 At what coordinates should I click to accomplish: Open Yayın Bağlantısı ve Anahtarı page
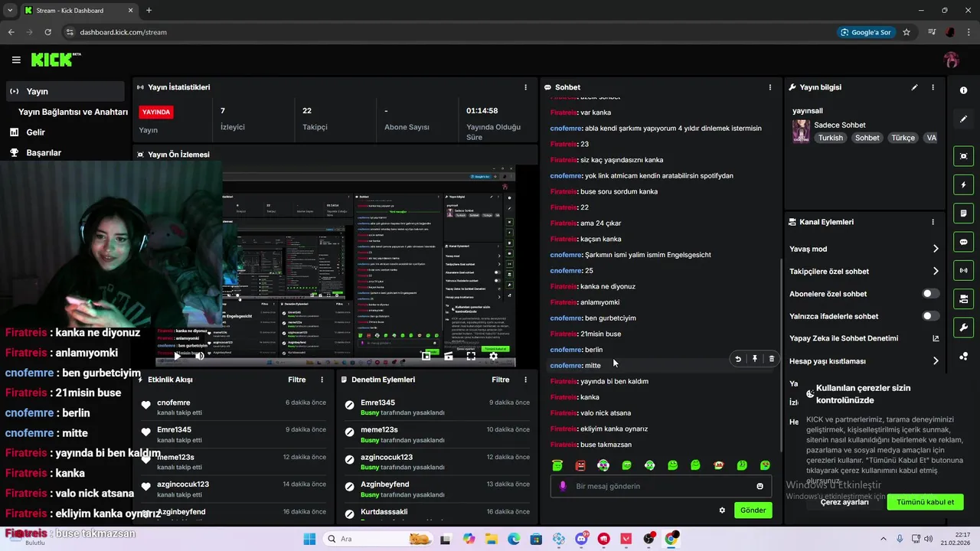73,112
